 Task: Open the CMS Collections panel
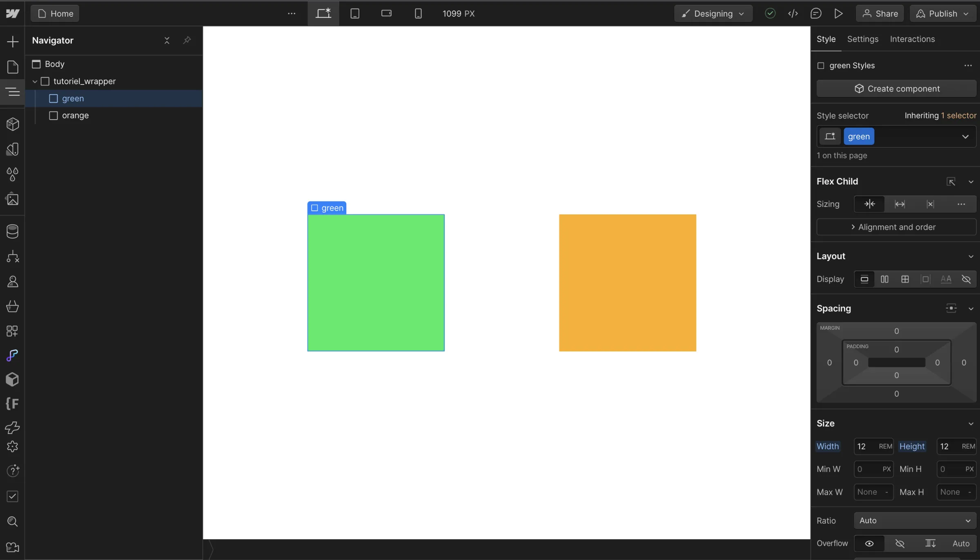pos(13,231)
